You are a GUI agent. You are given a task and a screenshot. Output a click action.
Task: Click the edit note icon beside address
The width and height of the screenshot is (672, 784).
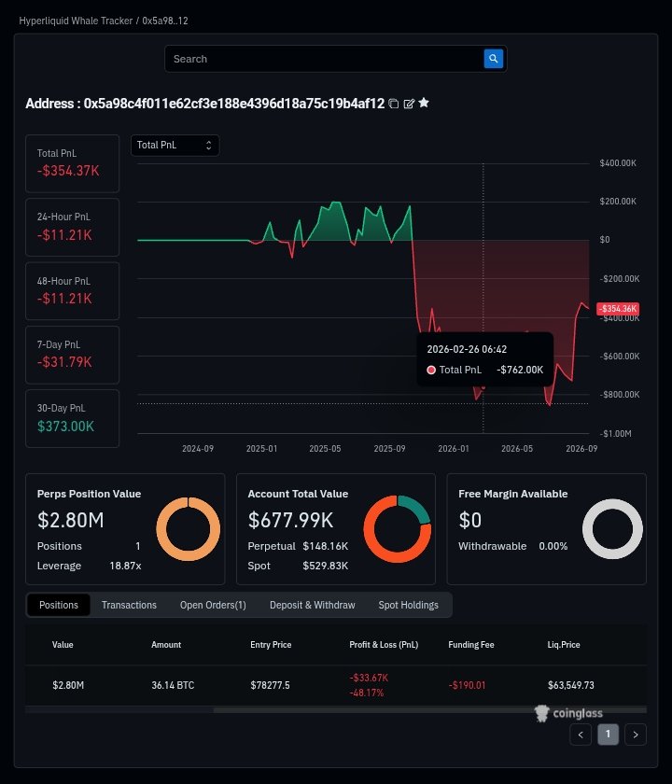coord(409,104)
